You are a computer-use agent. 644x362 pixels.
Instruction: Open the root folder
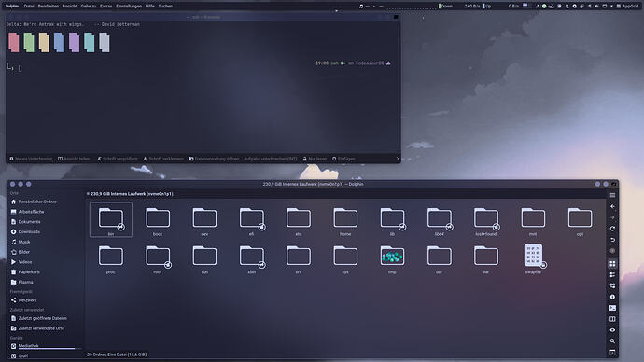pyautogui.click(x=158, y=258)
